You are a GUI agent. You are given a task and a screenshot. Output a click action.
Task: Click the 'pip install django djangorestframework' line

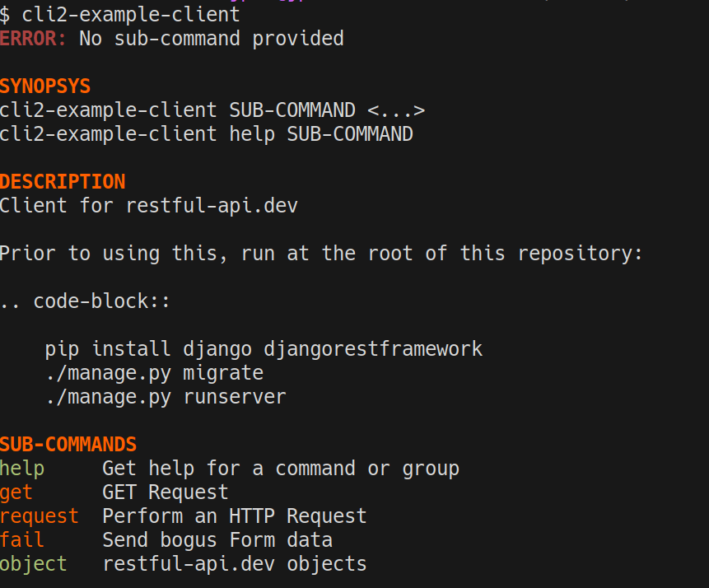[x=264, y=349]
